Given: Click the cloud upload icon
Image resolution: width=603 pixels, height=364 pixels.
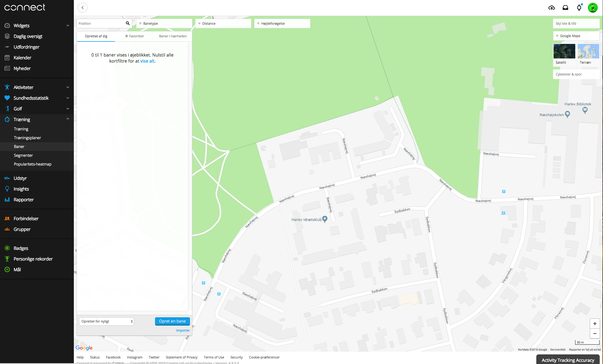Looking at the screenshot, I should pyautogui.click(x=551, y=8).
